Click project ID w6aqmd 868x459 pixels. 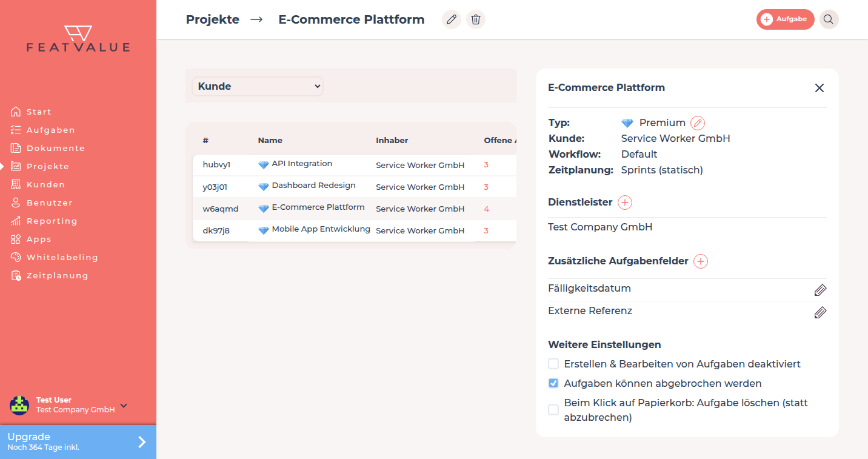click(221, 209)
